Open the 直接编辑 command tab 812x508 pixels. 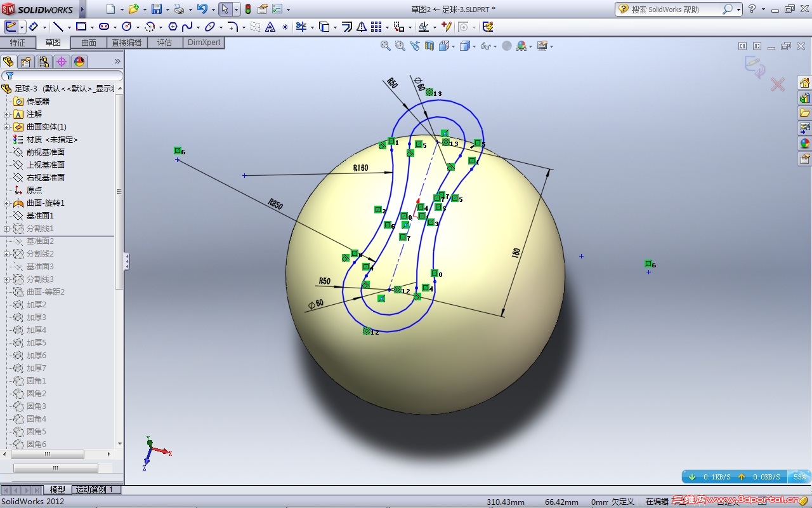[127, 43]
